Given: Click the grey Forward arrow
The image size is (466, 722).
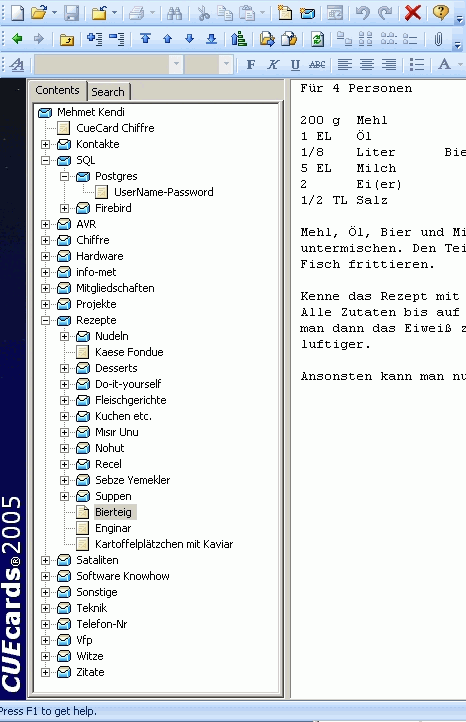Looking at the screenshot, I should [x=39, y=39].
